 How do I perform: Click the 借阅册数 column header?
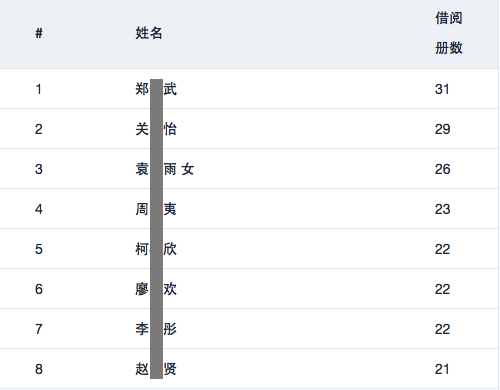coord(449,33)
